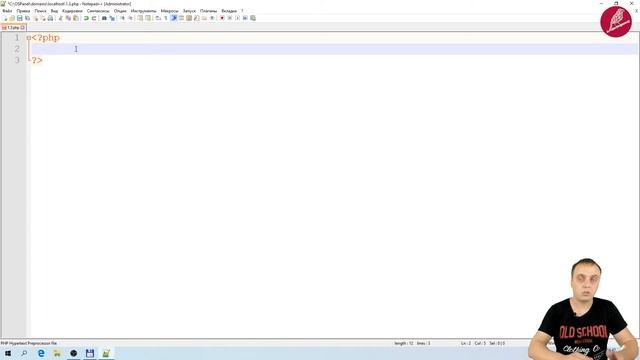640x360 pixels.
Task: Open the Replace toolbar icon
Action: 112,18
